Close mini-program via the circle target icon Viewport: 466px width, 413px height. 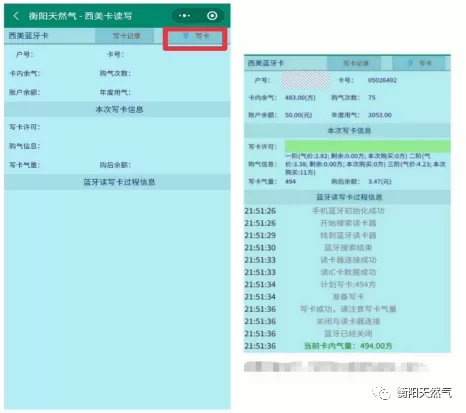tap(212, 16)
